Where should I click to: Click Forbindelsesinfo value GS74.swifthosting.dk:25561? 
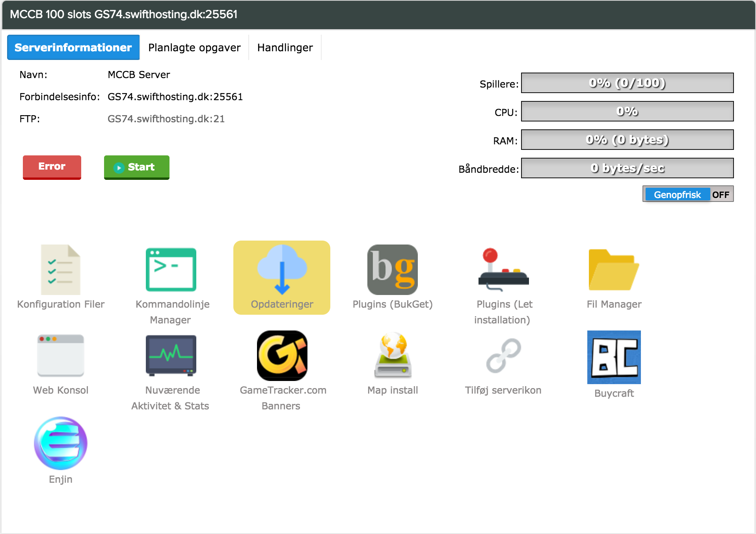(x=175, y=97)
